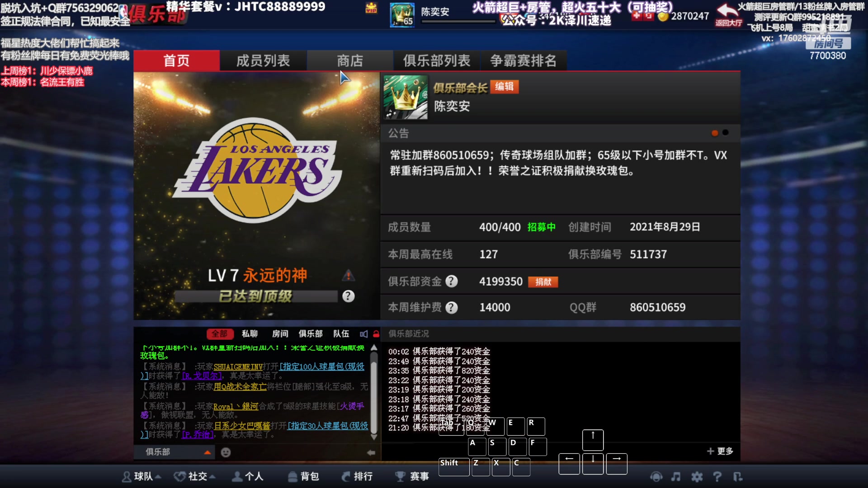
Task: Click the QQ群 value 860510659
Action: tap(658, 308)
